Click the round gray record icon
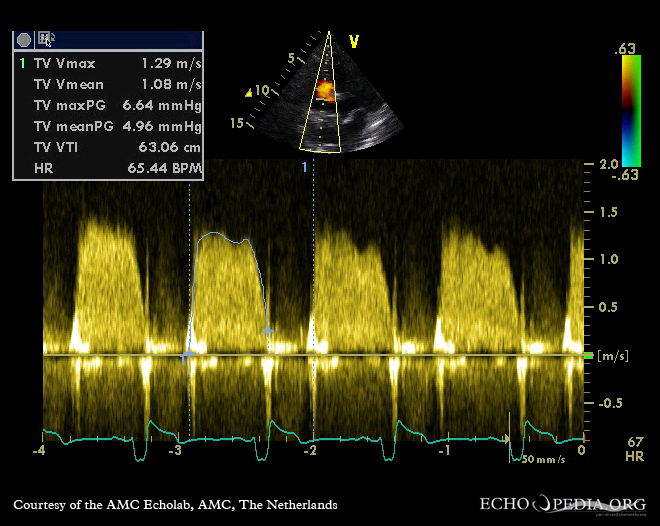 [23, 39]
